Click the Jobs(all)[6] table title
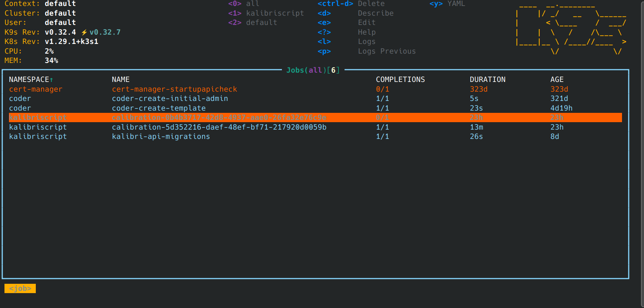This screenshot has height=308, width=644. coord(313,70)
